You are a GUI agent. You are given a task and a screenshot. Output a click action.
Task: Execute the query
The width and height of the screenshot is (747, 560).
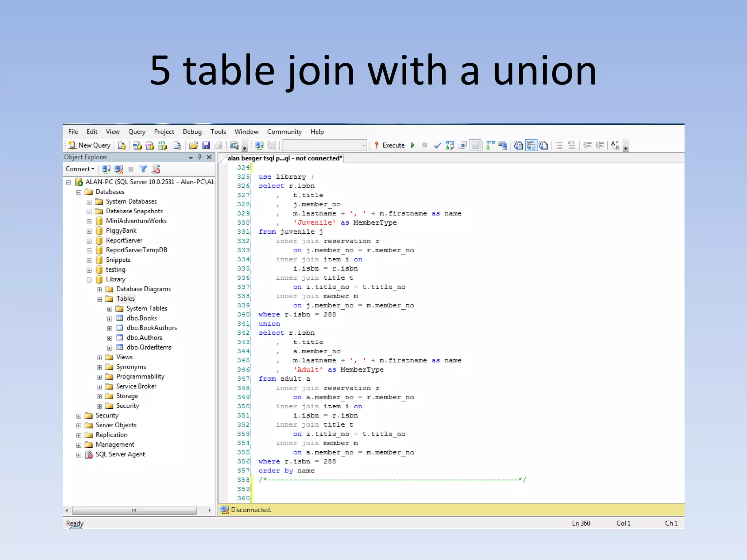click(x=390, y=145)
